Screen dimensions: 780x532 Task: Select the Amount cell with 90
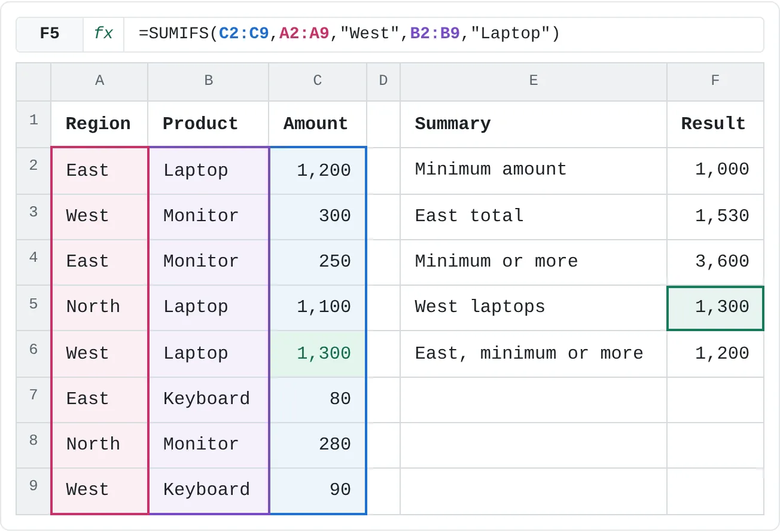click(318, 490)
